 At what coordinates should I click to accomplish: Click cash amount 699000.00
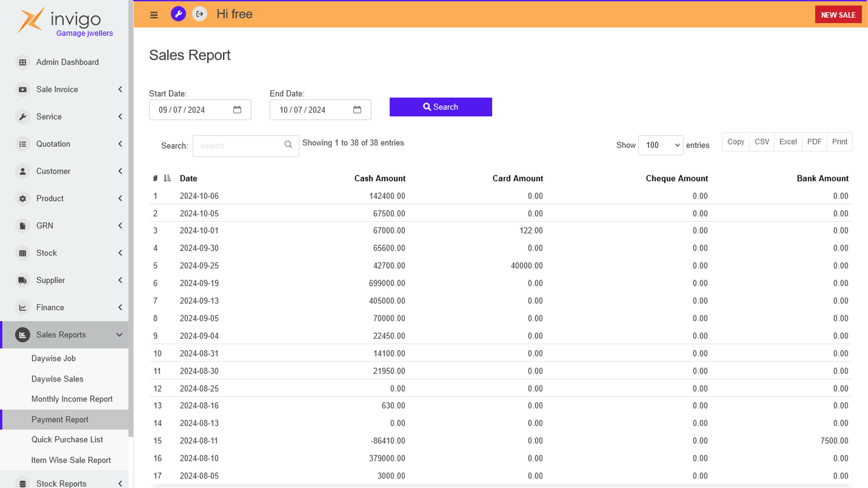(x=387, y=283)
